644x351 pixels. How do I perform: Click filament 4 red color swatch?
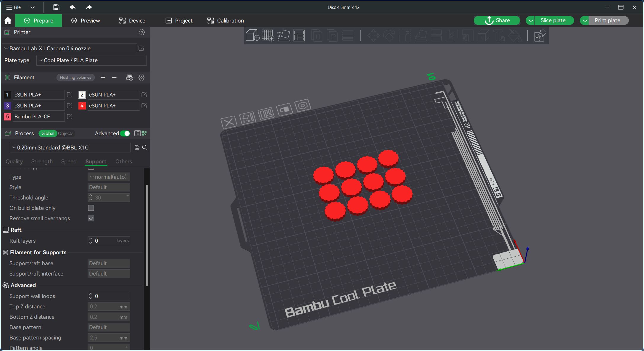click(82, 106)
